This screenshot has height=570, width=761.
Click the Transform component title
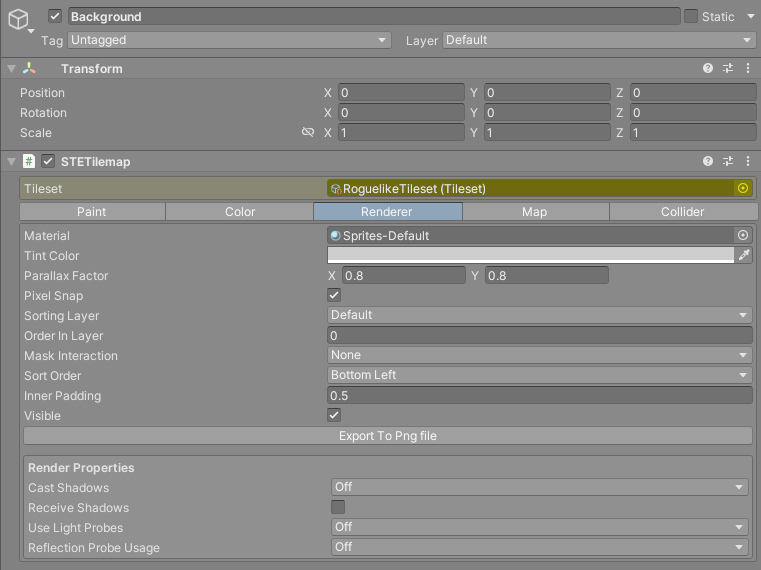(x=92, y=69)
